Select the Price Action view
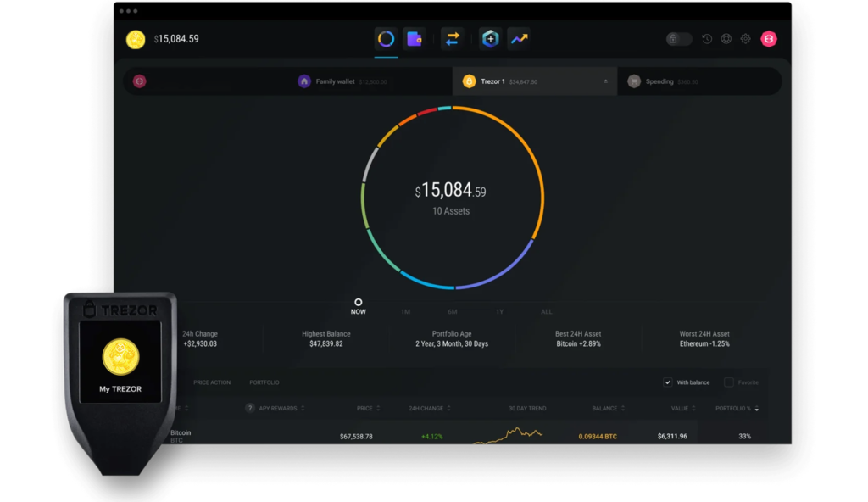This screenshot has width=868, height=502. pyautogui.click(x=212, y=382)
